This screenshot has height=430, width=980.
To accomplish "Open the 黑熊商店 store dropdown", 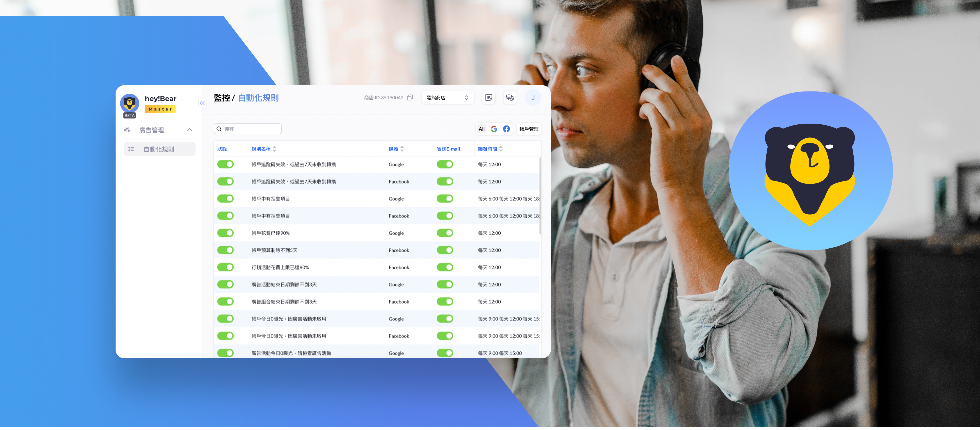I will (x=447, y=98).
